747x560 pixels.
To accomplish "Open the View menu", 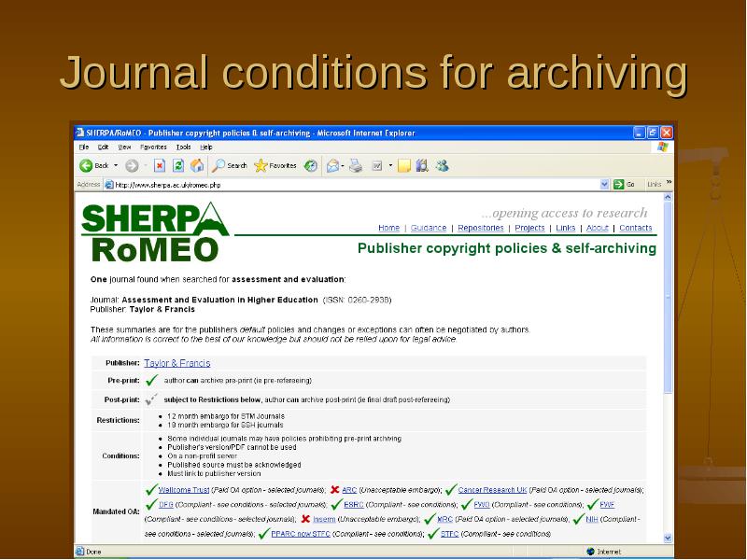I will pos(124,147).
